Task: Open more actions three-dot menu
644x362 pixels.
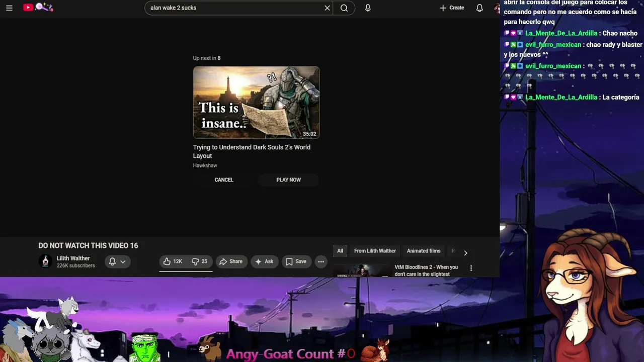Action: tap(321, 261)
